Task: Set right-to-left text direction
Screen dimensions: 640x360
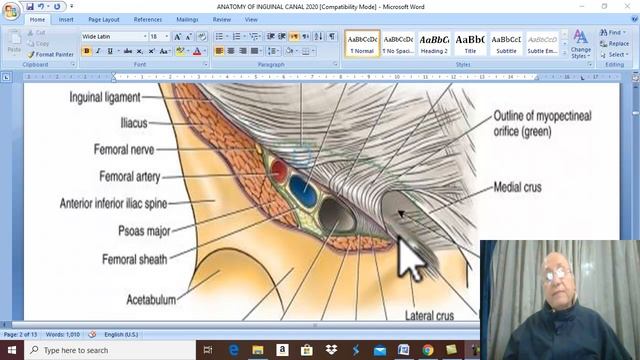Action: (x=305, y=37)
